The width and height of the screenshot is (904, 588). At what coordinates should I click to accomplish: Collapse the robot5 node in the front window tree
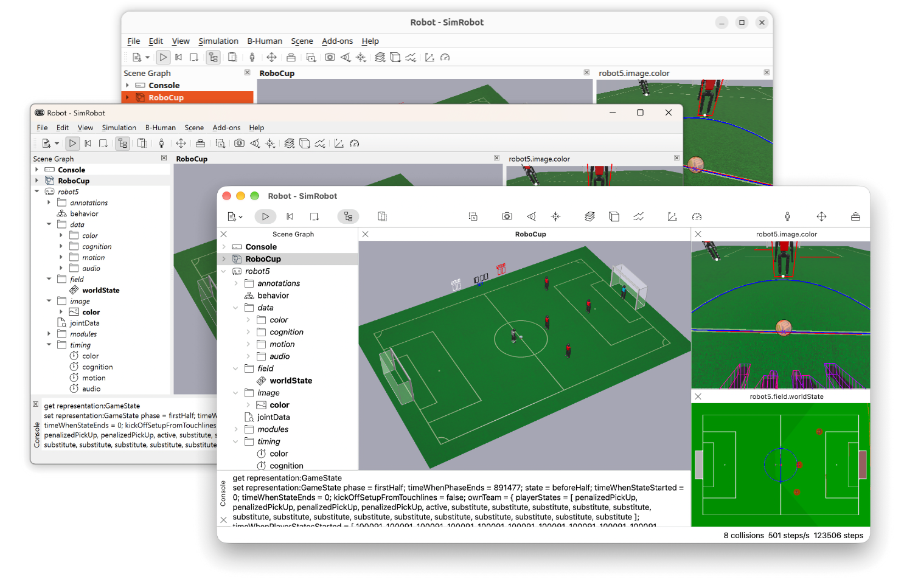(x=224, y=271)
